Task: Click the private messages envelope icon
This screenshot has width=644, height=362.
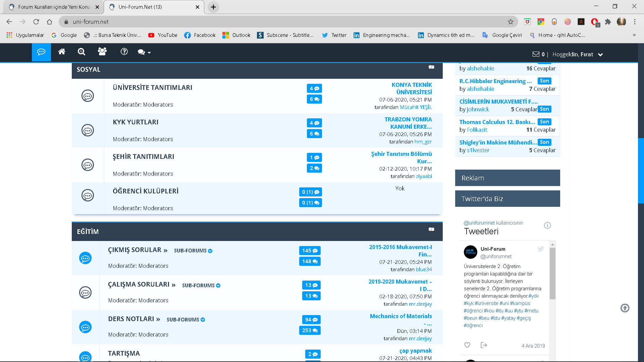Action: point(536,54)
